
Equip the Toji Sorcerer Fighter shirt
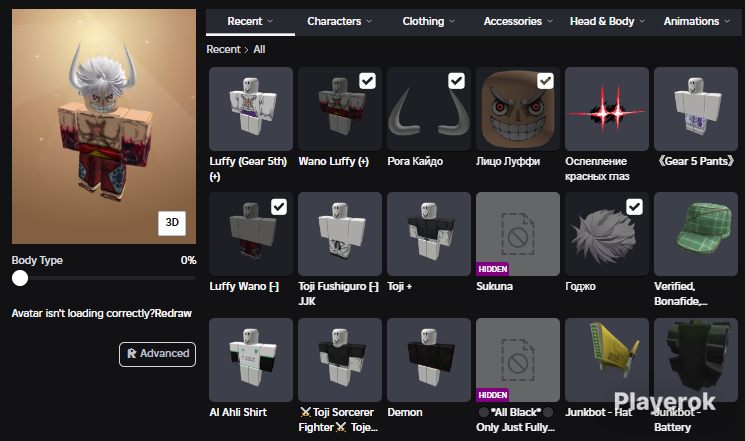pyautogui.click(x=340, y=360)
